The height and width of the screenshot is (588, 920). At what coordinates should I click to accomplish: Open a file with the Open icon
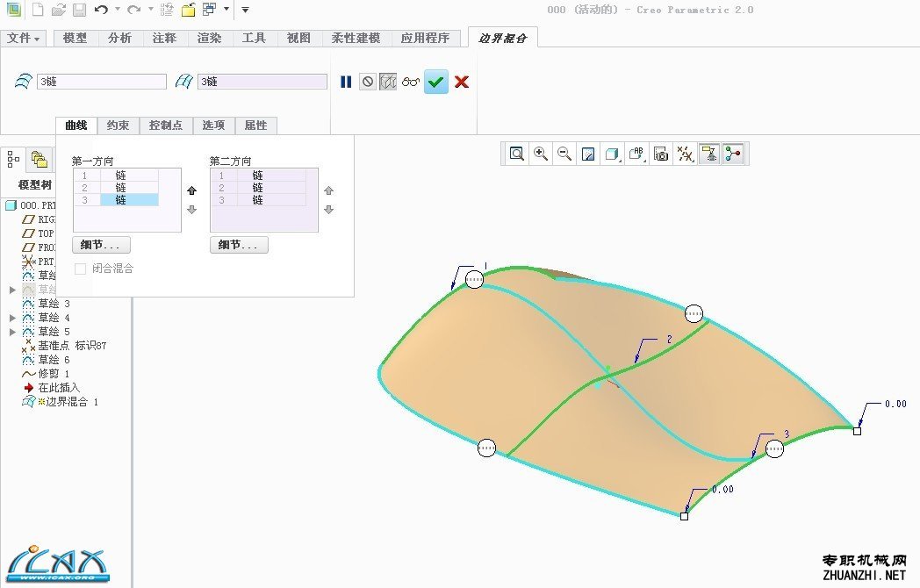(59, 10)
